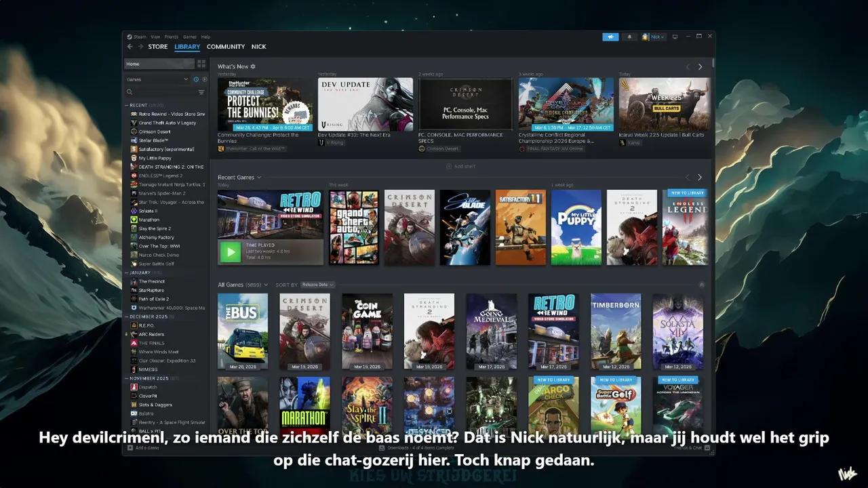Switch to the STORE tab
The height and width of the screenshot is (488, 868).
tap(158, 47)
